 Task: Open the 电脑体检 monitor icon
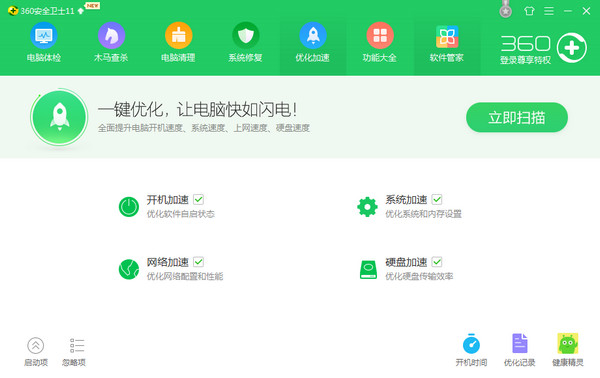[44, 36]
